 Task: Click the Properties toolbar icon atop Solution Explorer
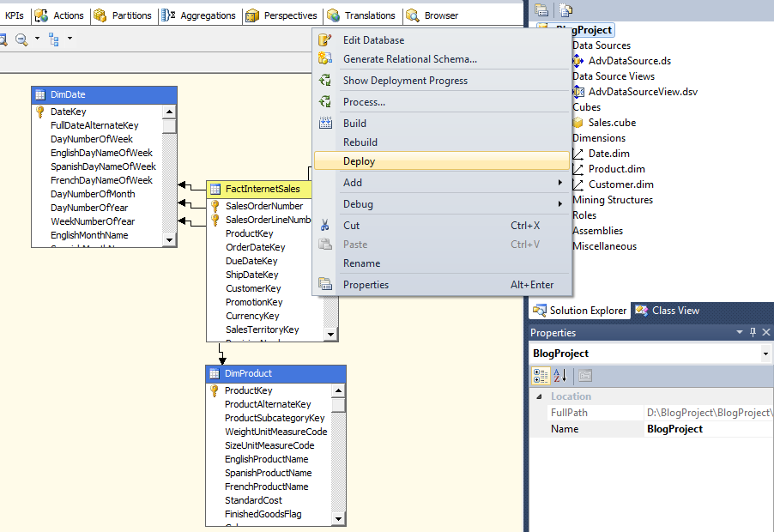[x=541, y=10]
